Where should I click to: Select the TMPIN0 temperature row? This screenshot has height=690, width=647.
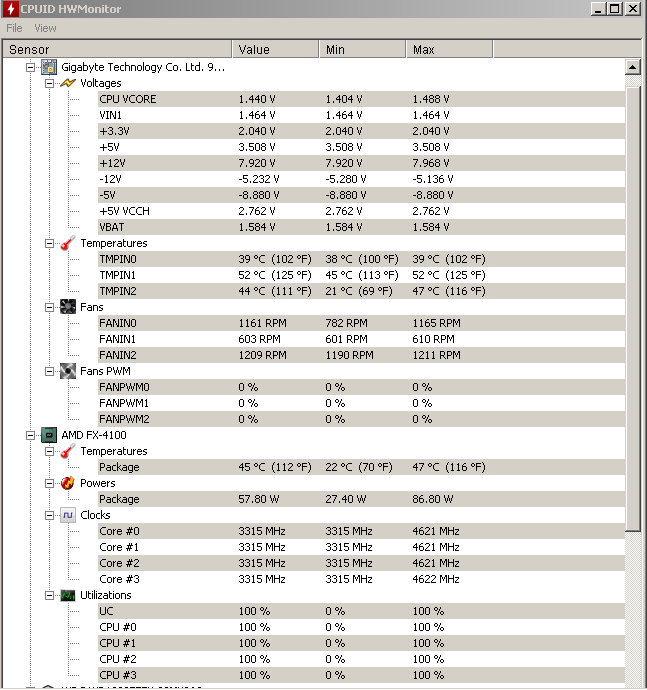pos(361,259)
